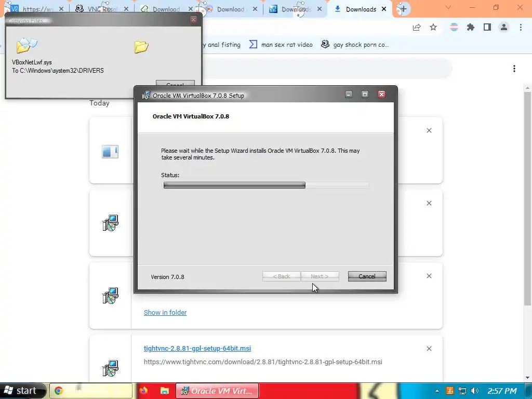The width and height of the screenshot is (532, 399).
Task: Remove the download card with Show in folder
Action: coord(429,276)
